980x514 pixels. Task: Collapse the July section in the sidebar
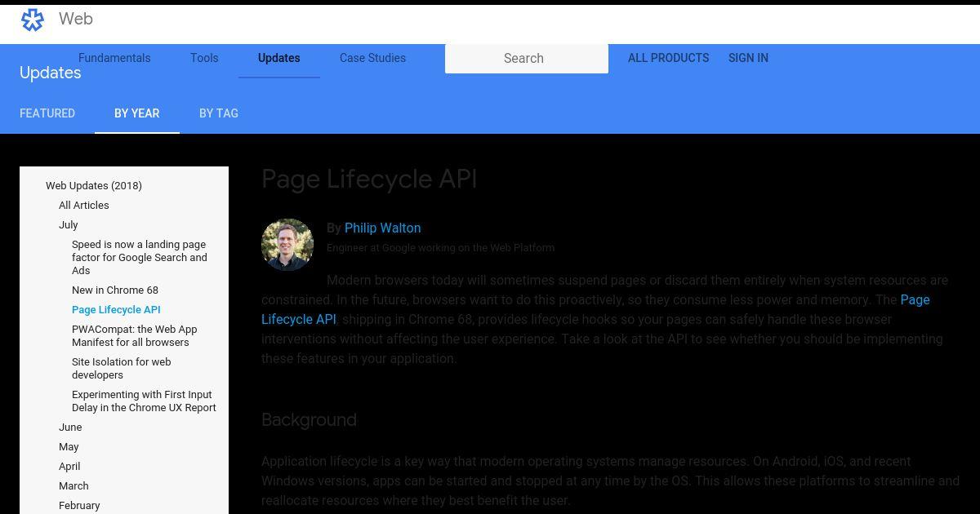pyautogui.click(x=69, y=225)
